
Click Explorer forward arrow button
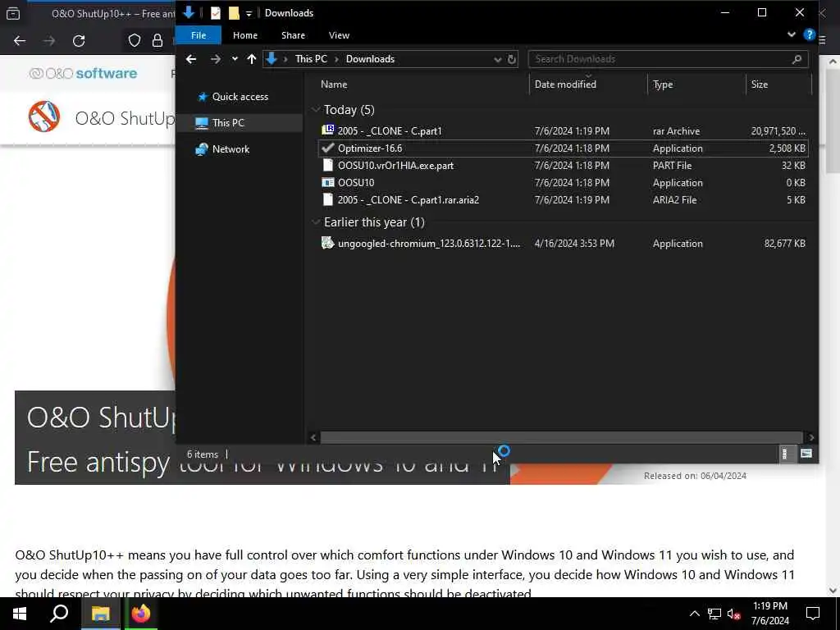click(216, 59)
